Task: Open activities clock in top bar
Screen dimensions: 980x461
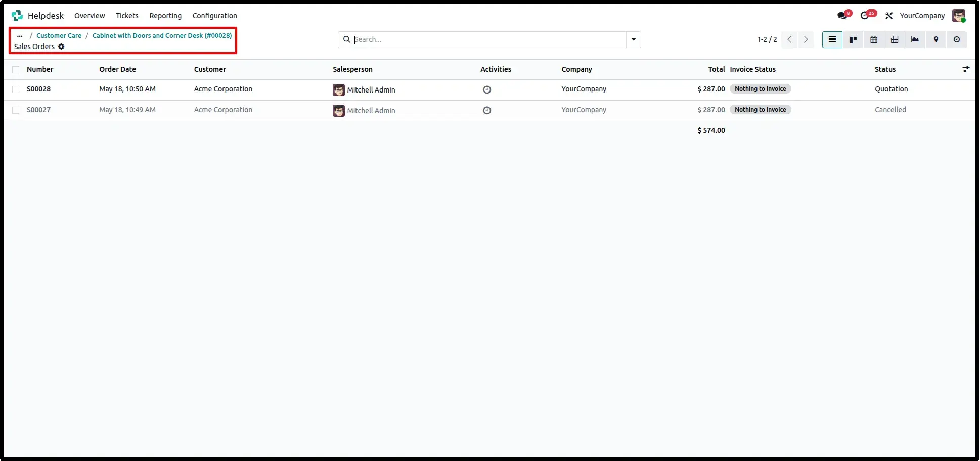Action: pos(865,16)
